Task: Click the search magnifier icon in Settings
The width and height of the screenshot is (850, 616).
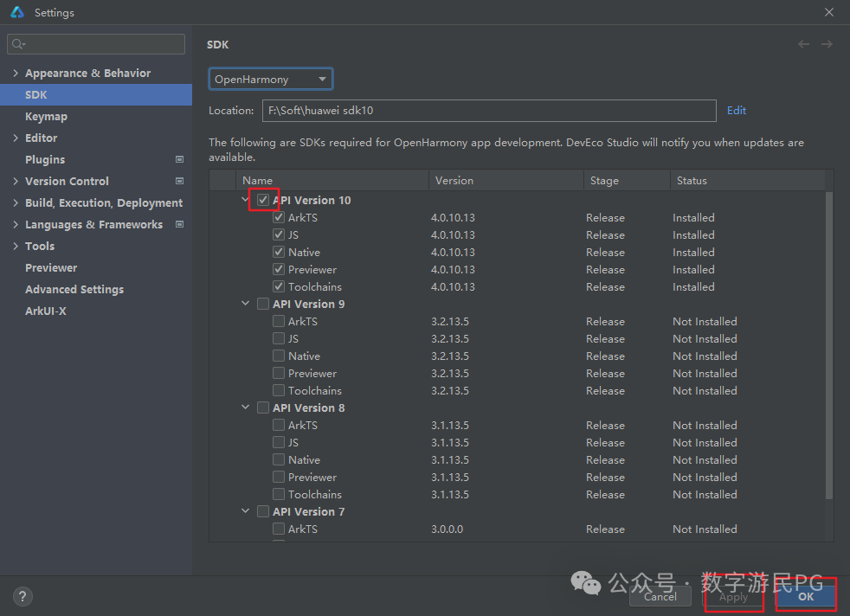Action: pos(18,44)
